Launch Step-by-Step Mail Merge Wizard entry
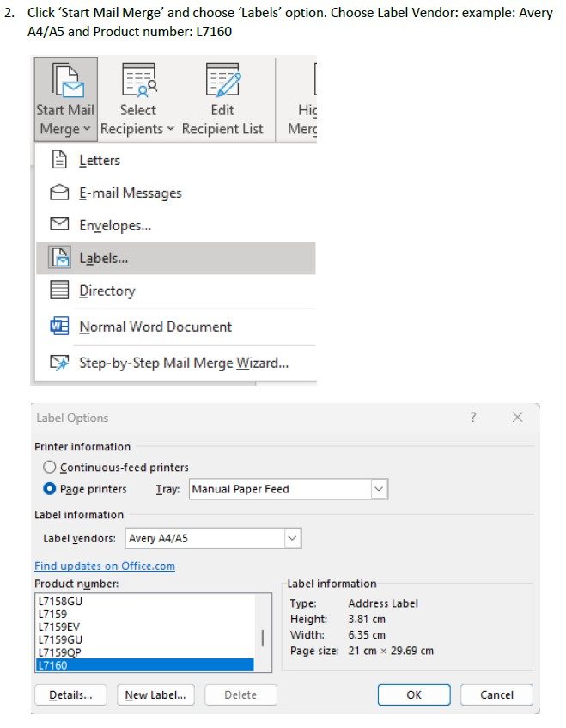The height and width of the screenshot is (728, 566). tap(176, 363)
